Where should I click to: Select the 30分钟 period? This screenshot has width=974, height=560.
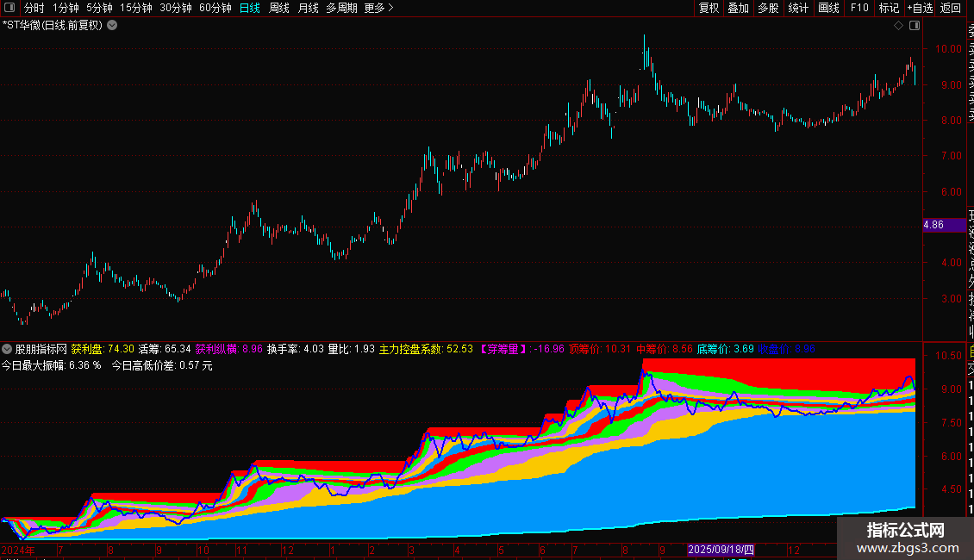(x=176, y=8)
